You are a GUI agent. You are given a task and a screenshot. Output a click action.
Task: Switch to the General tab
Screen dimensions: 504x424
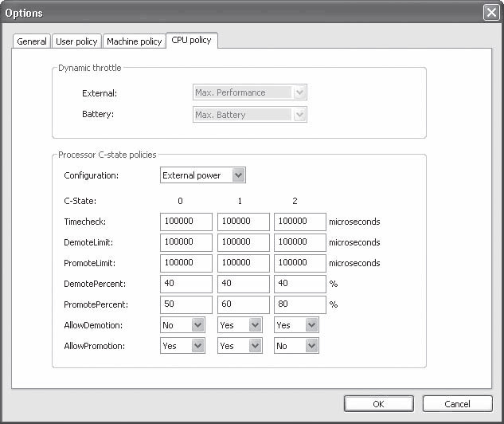tap(32, 41)
